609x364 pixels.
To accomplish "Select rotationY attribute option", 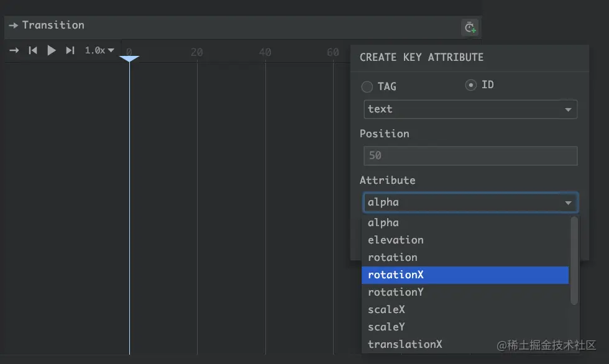I will (x=465, y=292).
